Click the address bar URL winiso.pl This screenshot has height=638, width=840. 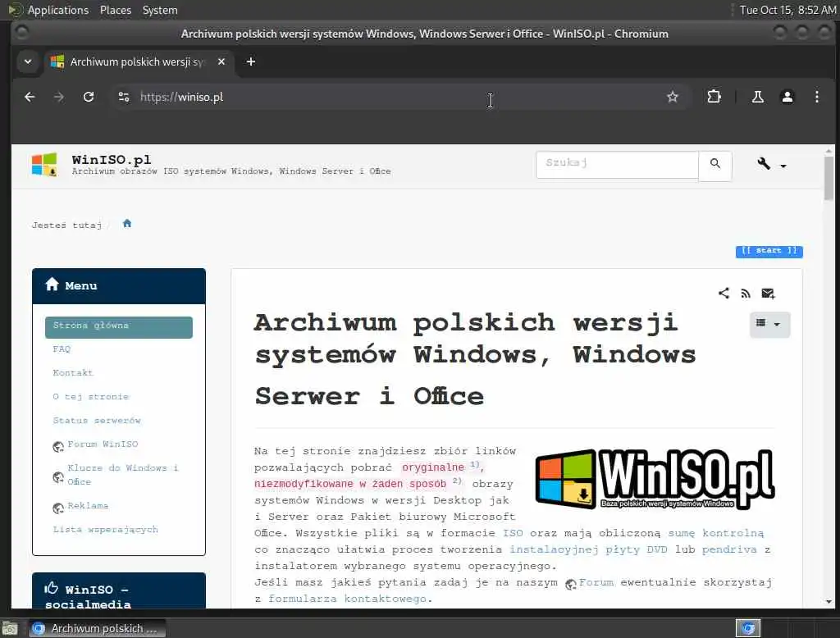click(x=181, y=97)
